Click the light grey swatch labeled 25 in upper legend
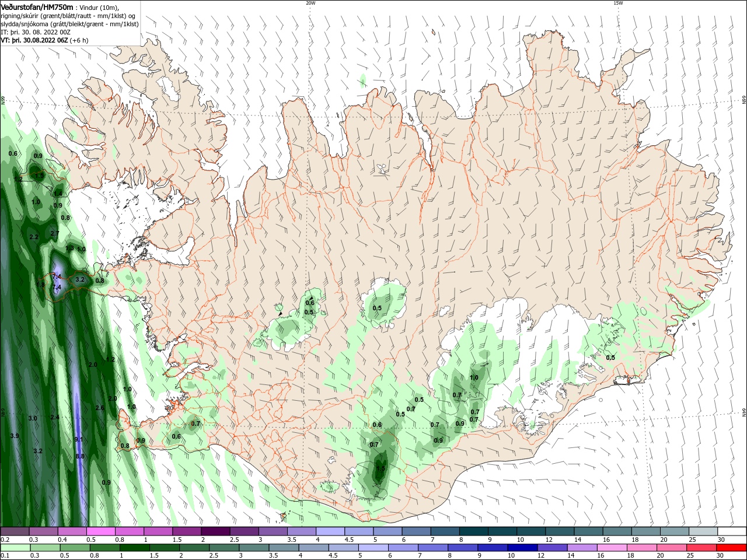 tap(703, 531)
